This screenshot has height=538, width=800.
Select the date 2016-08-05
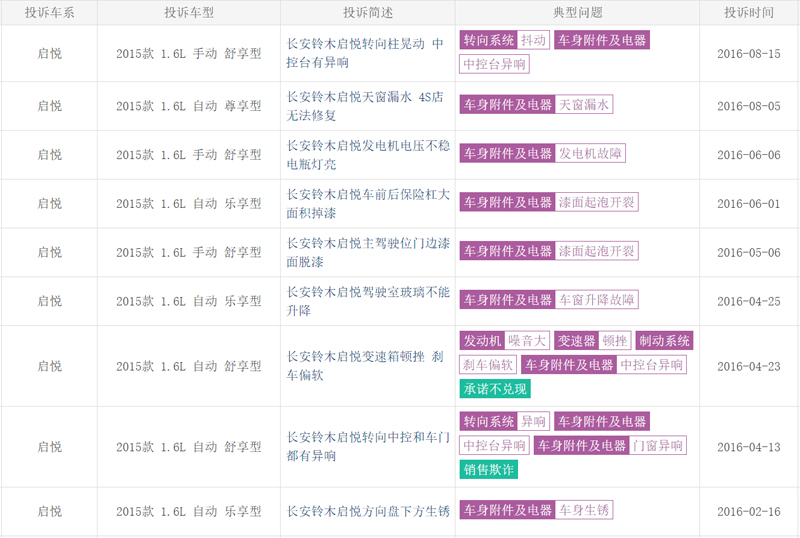pyautogui.click(x=748, y=106)
